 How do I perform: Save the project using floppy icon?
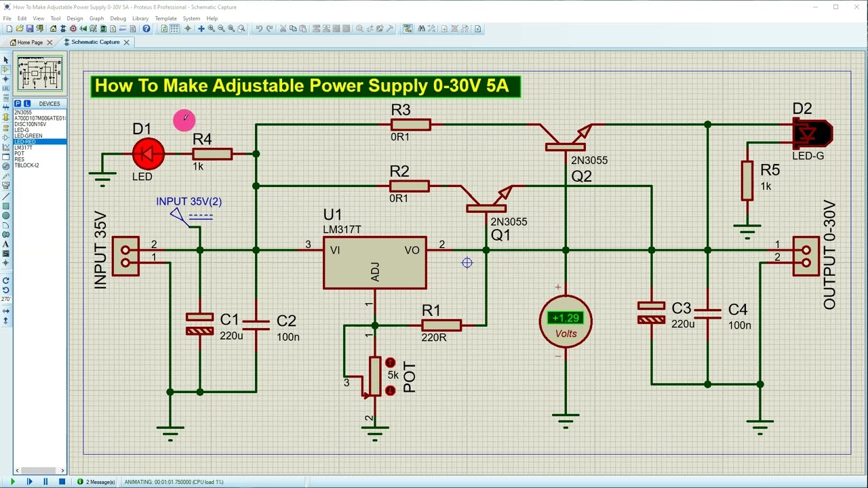pos(30,28)
